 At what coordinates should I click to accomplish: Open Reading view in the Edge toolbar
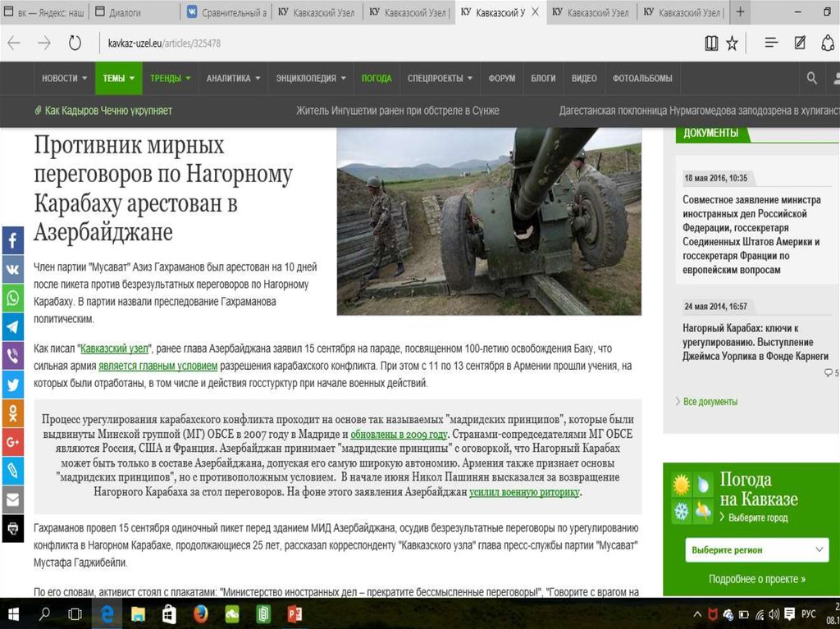(711, 43)
